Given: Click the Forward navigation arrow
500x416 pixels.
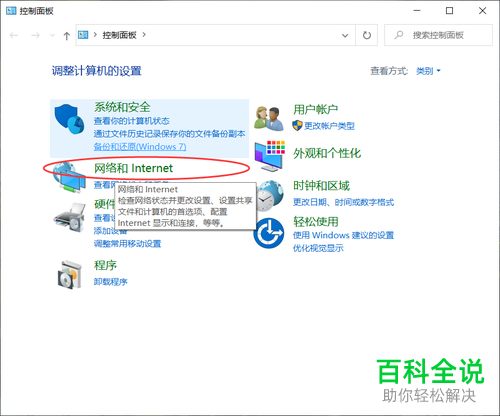Looking at the screenshot, I should (x=35, y=35).
